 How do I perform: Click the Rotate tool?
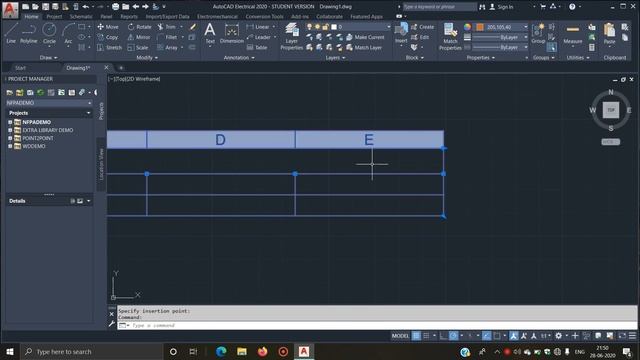point(139,27)
